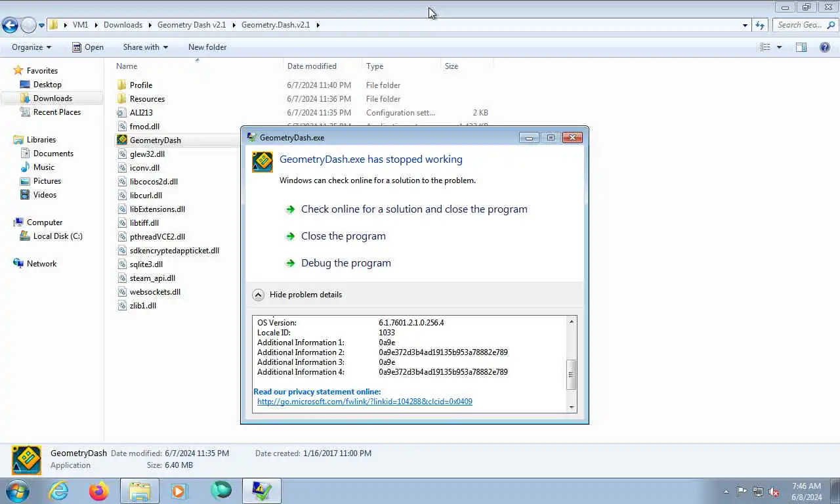This screenshot has width=840, height=504.
Task: Select the sdkencryptedappticket.dll file icon
Action: click(121, 251)
